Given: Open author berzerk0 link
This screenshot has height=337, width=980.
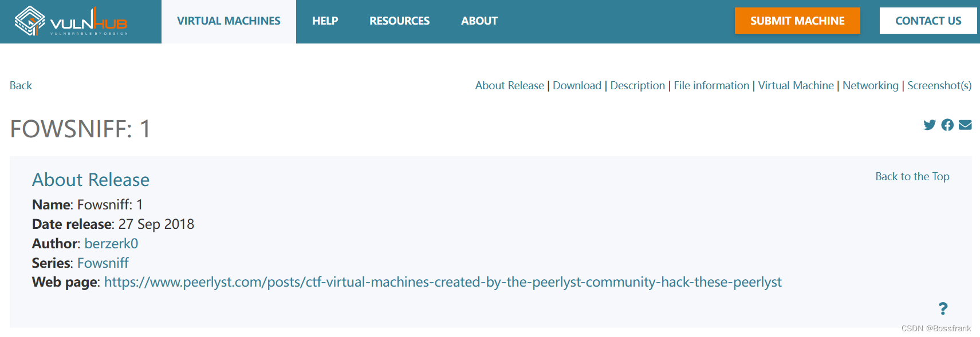Looking at the screenshot, I should pyautogui.click(x=111, y=244).
